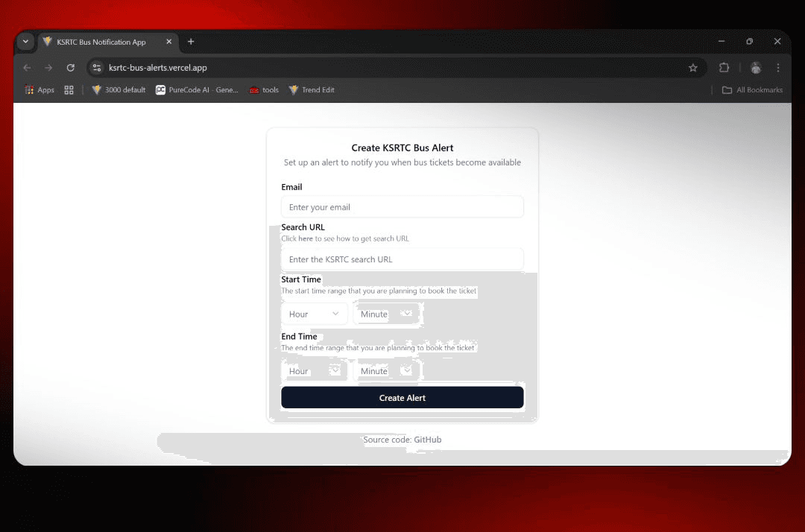The height and width of the screenshot is (532, 805).
Task: Open the Start Time Minute dropdown
Action: [386, 314]
